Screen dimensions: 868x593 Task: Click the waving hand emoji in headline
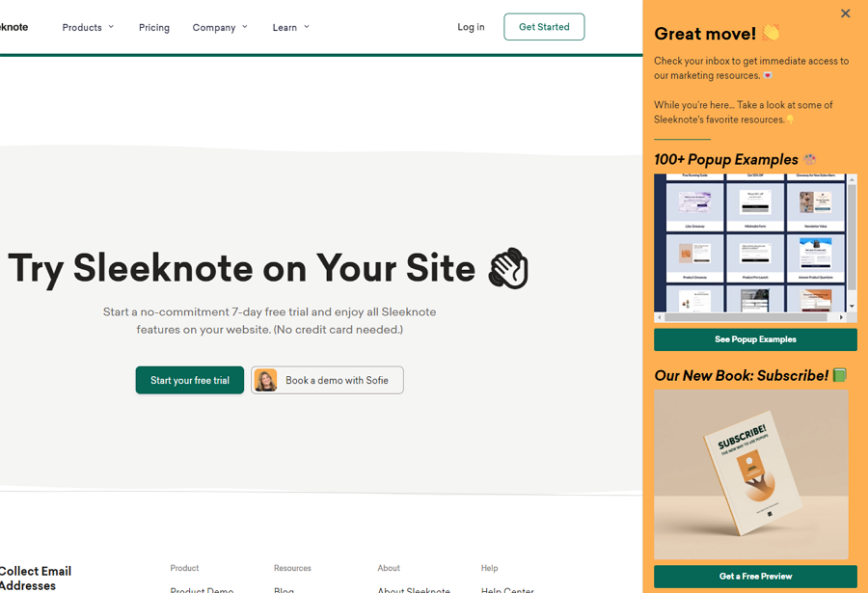(x=508, y=268)
